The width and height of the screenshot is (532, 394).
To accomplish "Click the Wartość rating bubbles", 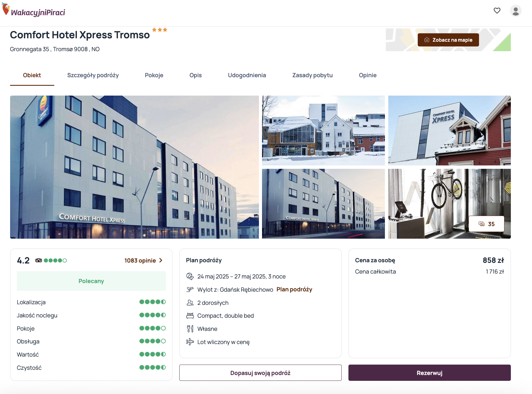I will click(x=153, y=354).
